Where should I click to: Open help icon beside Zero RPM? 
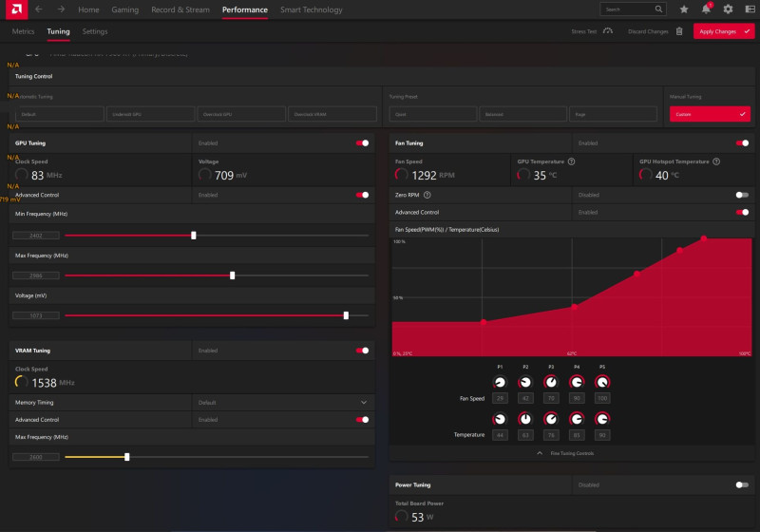coord(427,195)
